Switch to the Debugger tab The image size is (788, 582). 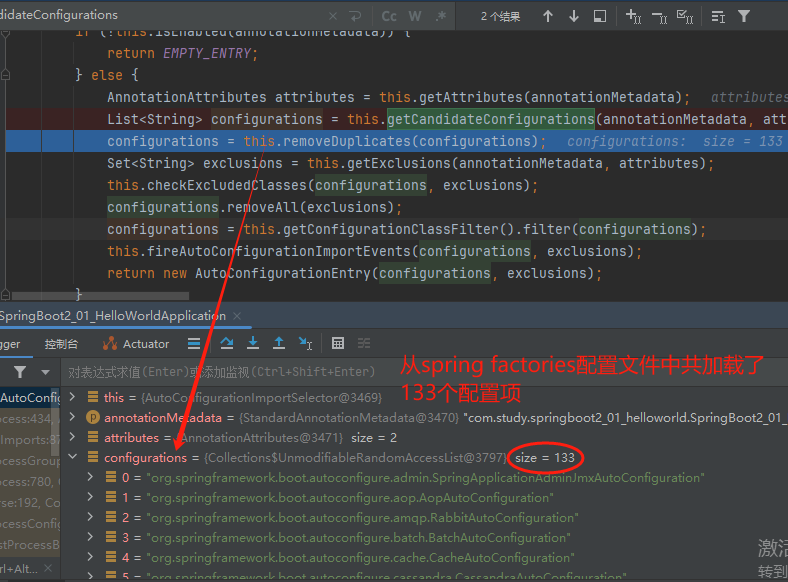click(x=10, y=344)
